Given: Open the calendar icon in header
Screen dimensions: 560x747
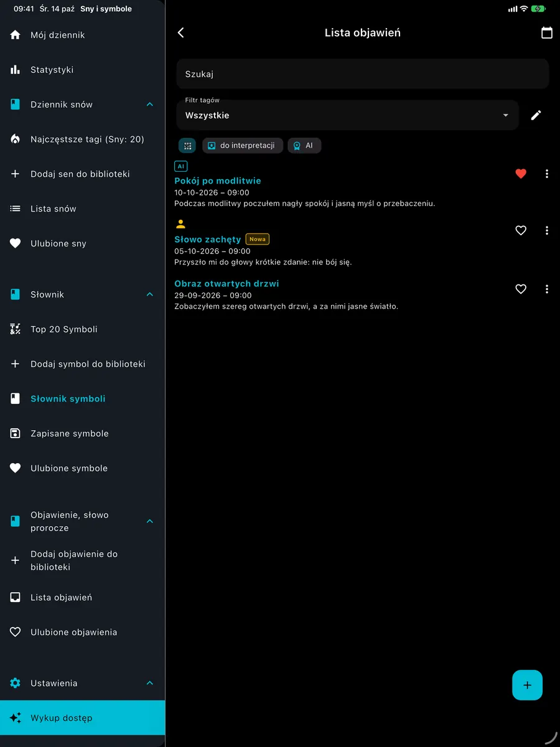Looking at the screenshot, I should 546,33.
